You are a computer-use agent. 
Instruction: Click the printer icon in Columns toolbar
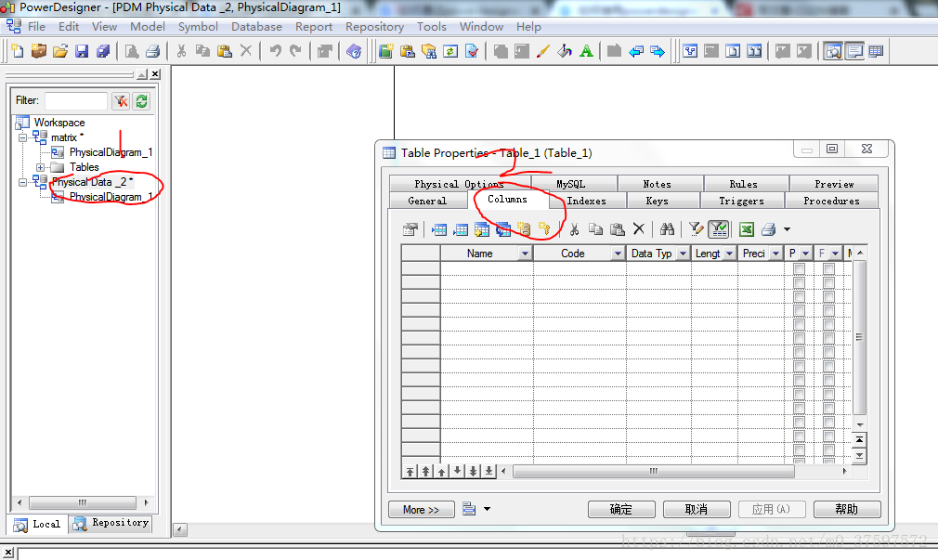tap(769, 229)
